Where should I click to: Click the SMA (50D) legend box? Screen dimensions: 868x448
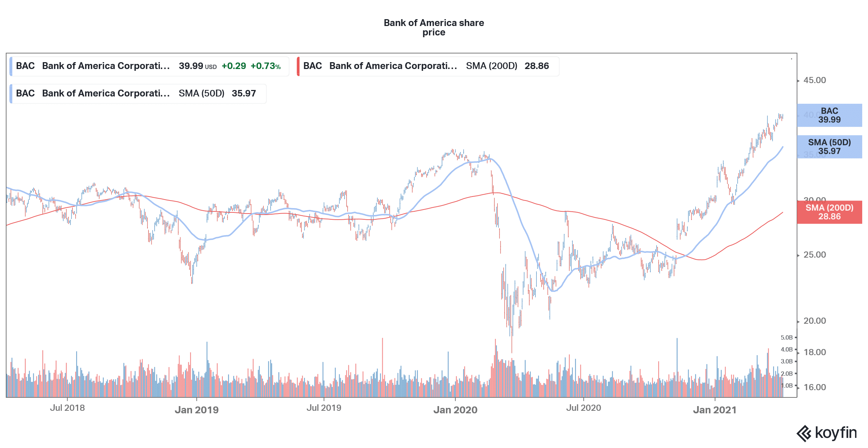point(138,94)
